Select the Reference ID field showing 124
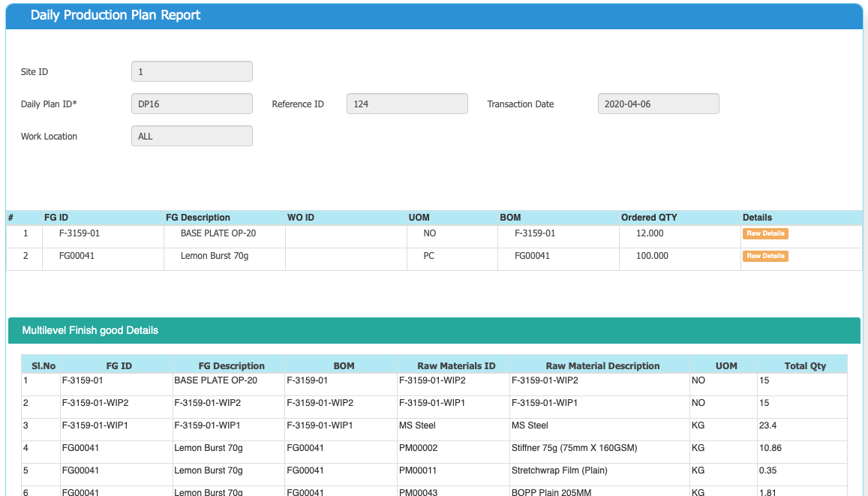The height and width of the screenshot is (496, 868). (407, 104)
